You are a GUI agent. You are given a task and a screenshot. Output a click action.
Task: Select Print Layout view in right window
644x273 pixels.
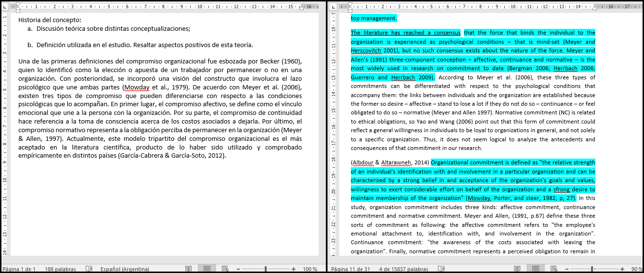[x=536, y=269]
